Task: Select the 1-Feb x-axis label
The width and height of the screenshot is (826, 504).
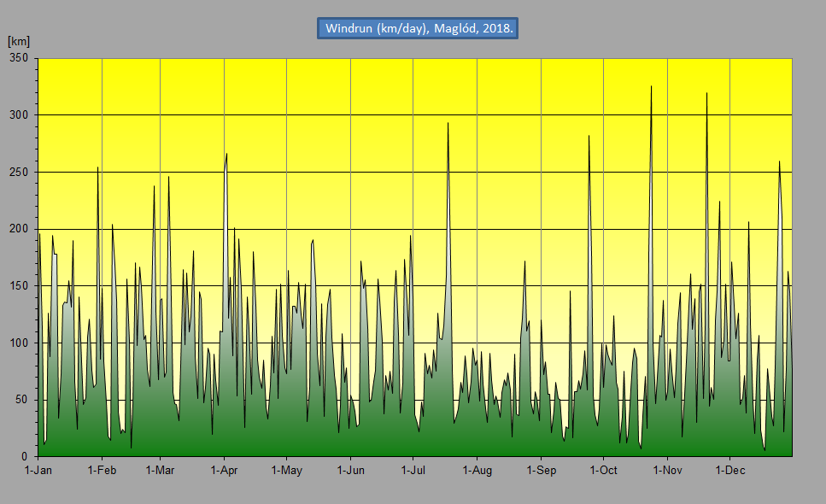Action: (x=102, y=471)
